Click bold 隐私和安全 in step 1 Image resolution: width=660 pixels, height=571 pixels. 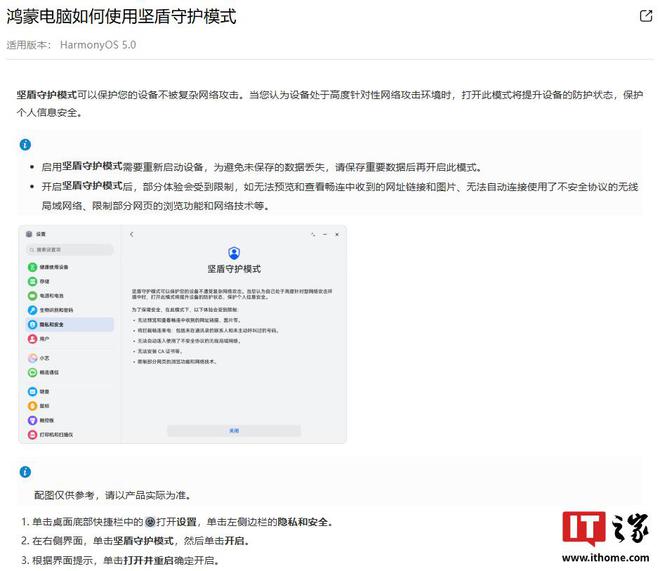(302, 522)
